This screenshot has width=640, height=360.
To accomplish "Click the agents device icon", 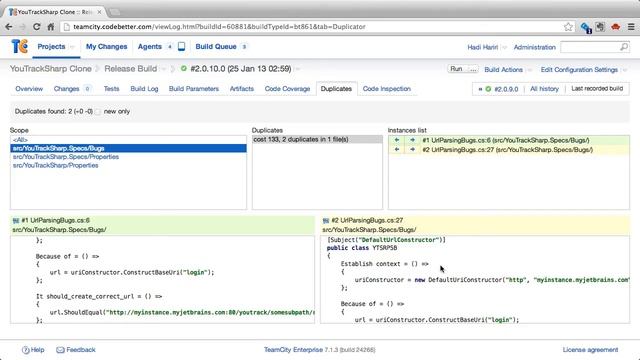I will (182, 47).
